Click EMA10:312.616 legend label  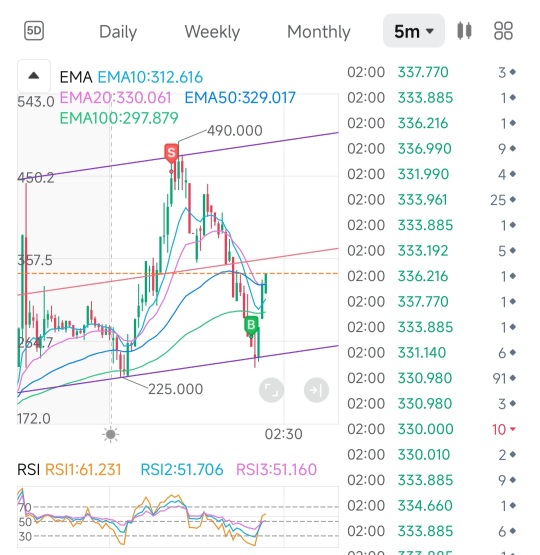(150, 77)
